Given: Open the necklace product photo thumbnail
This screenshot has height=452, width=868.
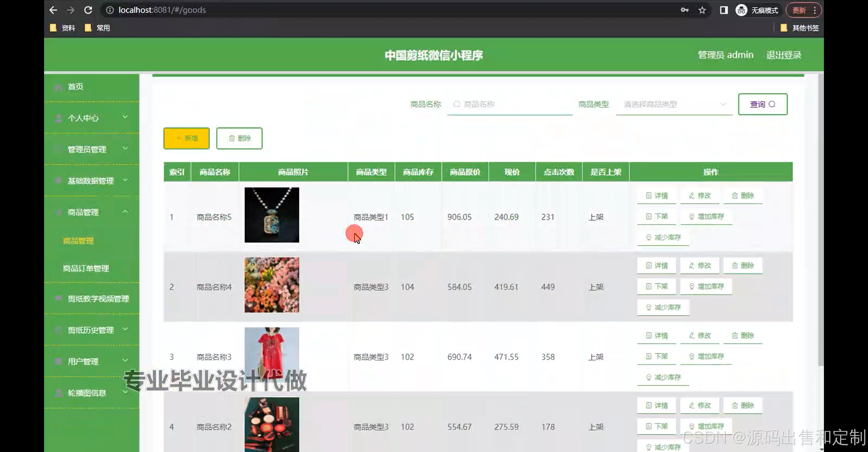Looking at the screenshot, I should pyautogui.click(x=272, y=215).
